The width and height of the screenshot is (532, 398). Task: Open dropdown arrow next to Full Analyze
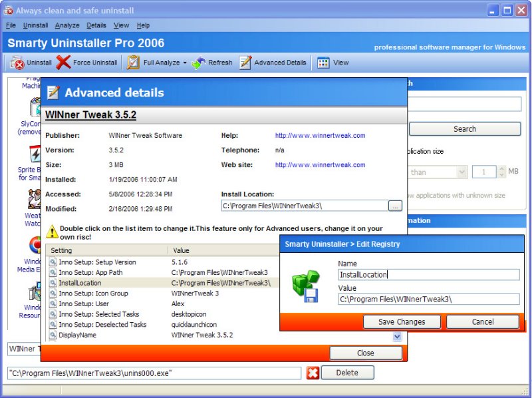[x=185, y=63]
